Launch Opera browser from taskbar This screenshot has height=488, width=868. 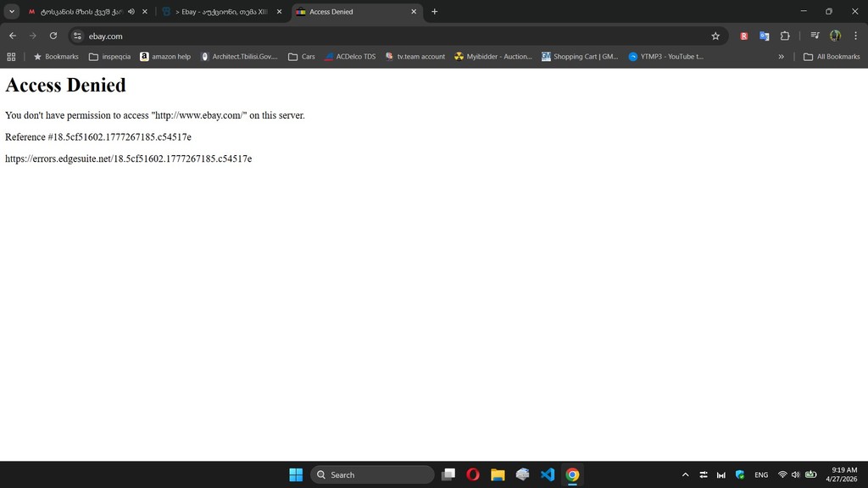[x=473, y=474]
